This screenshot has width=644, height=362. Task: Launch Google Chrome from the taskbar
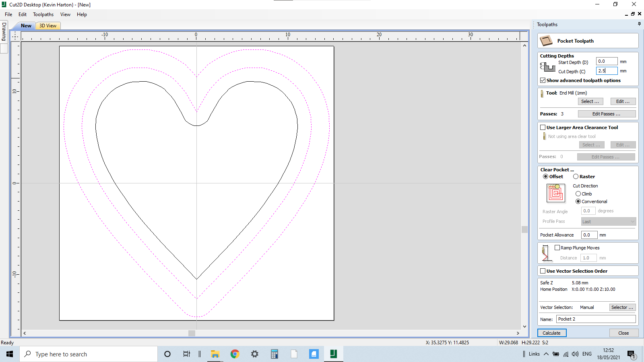click(x=235, y=354)
